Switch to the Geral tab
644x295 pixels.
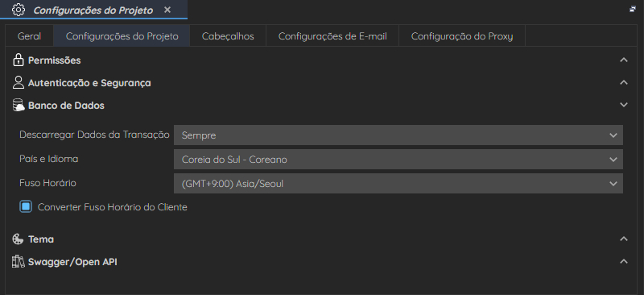(29, 36)
